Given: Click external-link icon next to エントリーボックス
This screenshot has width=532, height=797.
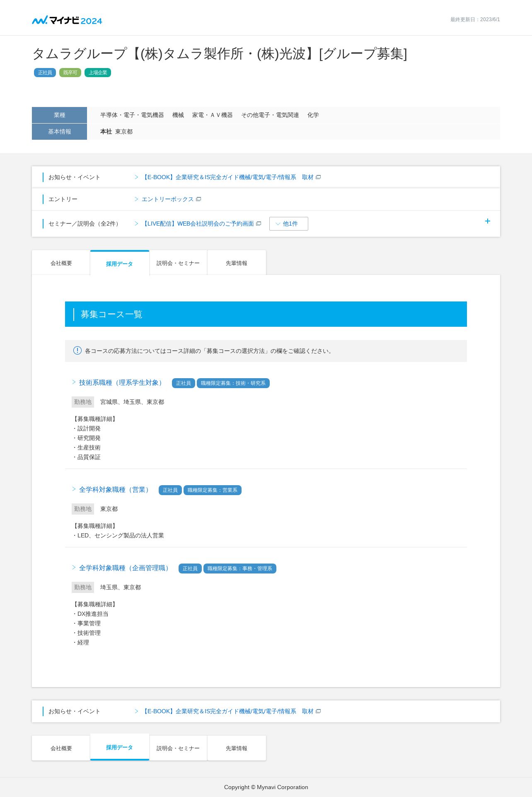Looking at the screenshot, I should pyautogui.click(x=198, y=199).
